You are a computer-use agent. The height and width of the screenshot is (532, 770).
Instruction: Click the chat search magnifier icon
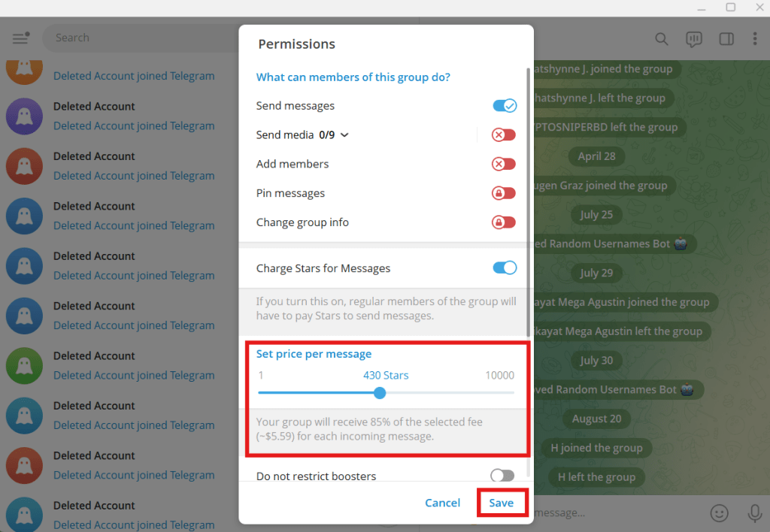pos(661,38)
